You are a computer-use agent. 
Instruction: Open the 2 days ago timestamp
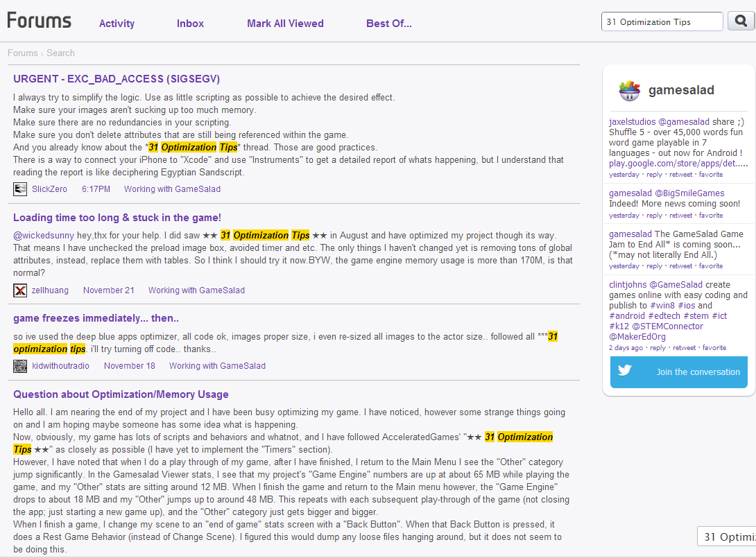[x=626, y=348]
